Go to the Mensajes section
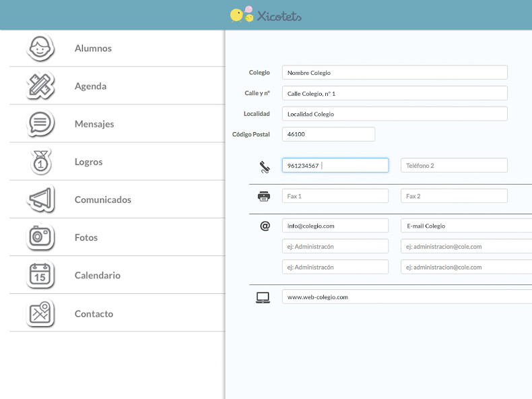The image size is (532, 399). pyautogui.click(x=117, y=123)
